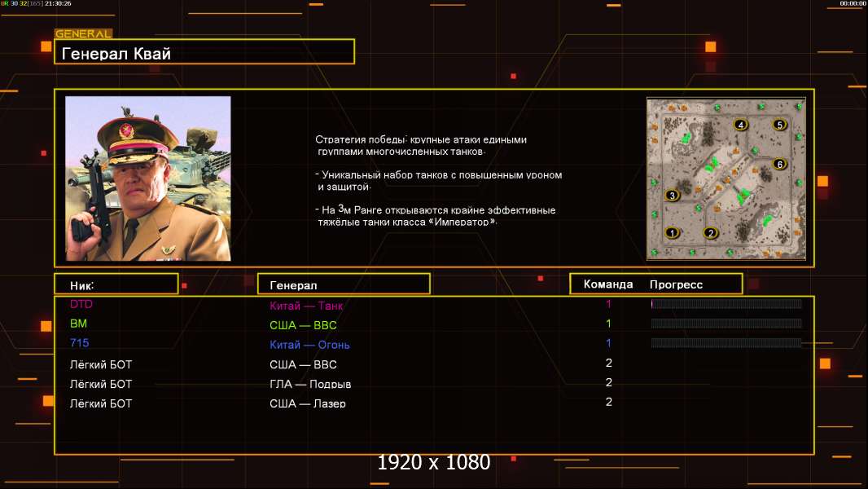This screenshot has height=489, width=868.
Task: Click start position 3 on the minimap
Action: click(x=672, y=196)
